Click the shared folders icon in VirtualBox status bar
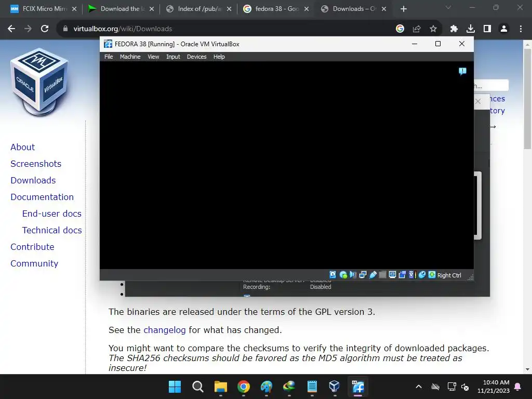Viewport: 532px width, 399px height. [x=382, y=275]
